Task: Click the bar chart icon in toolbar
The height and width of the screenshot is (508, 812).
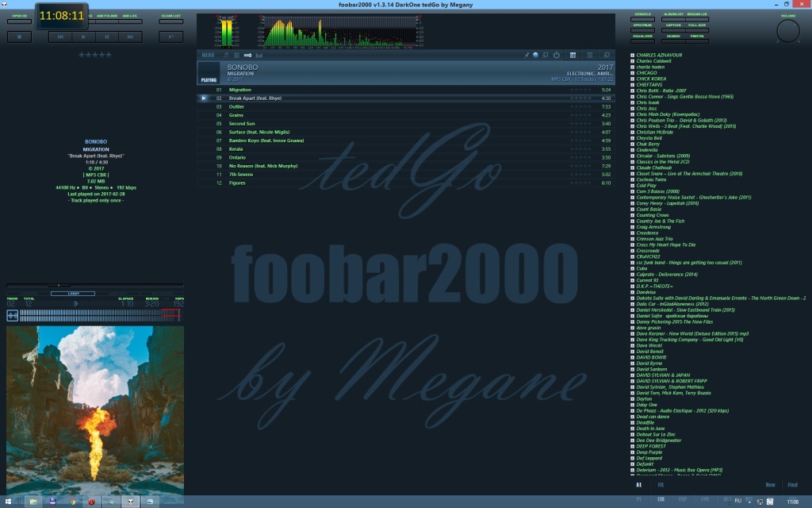Action: [x=259, y=55]
